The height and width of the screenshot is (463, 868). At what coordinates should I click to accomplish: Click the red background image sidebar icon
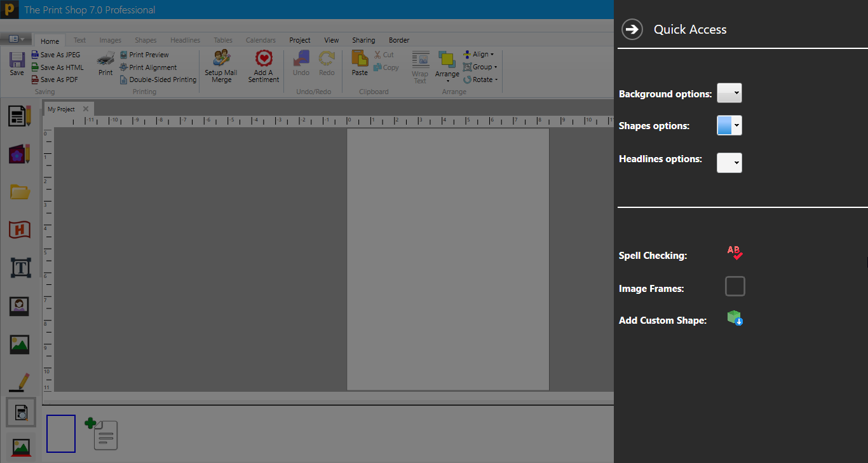point(21,447)
